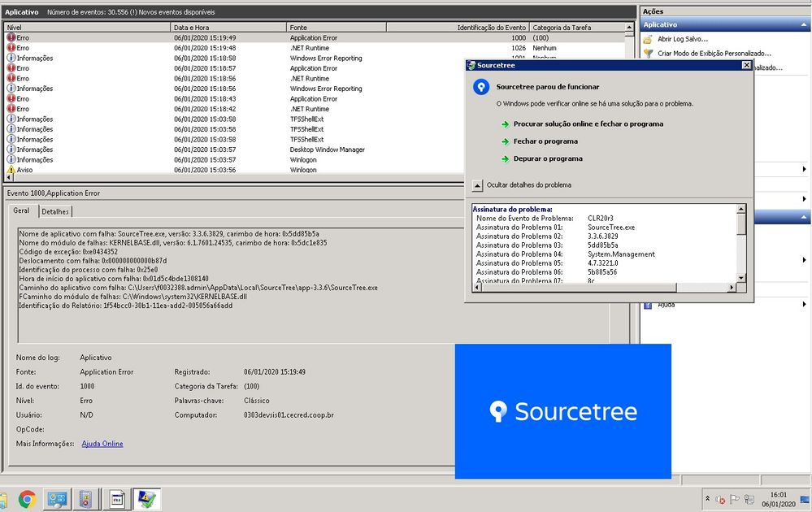Click the problem signature's horizontal scrollbar
The width and height of the screenshot is (812, 512).
[604, 288]
